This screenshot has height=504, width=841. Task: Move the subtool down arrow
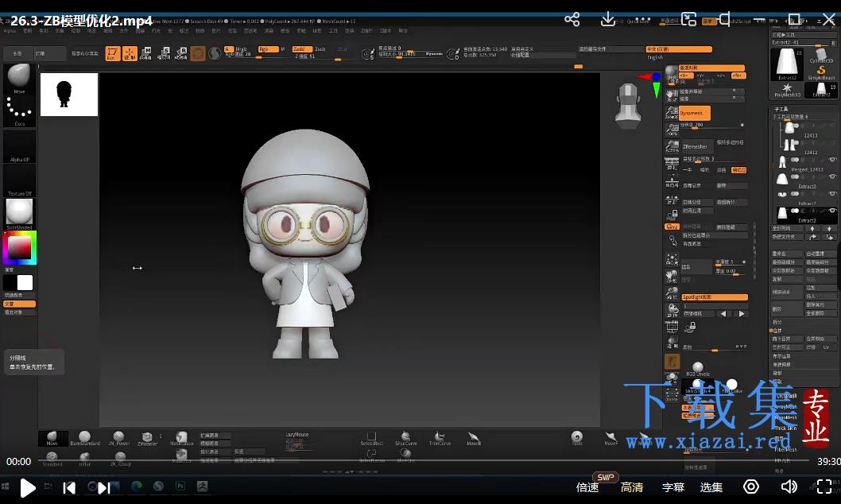(x=829, y=228)
